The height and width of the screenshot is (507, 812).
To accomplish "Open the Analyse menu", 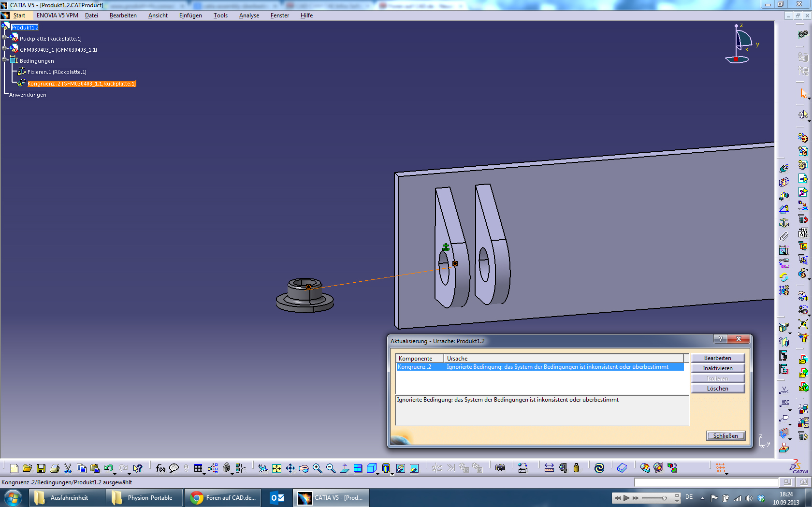I will coord(249,15).
